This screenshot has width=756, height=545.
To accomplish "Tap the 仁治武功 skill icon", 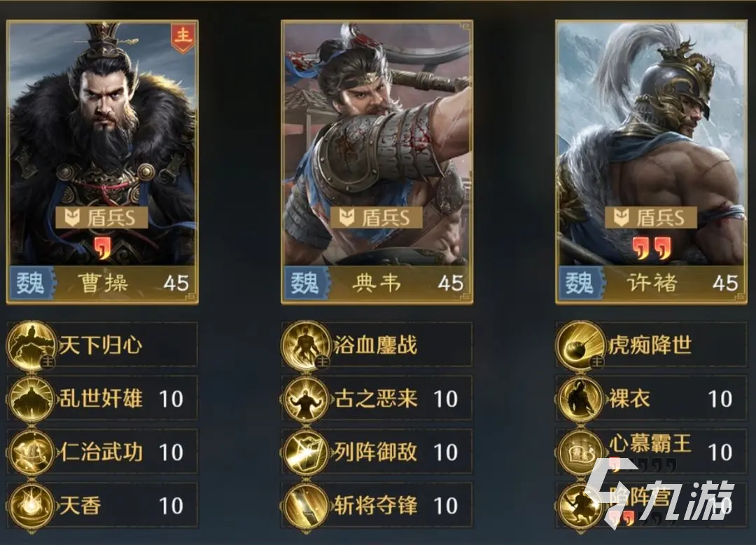I will click(x=31, y=453).
